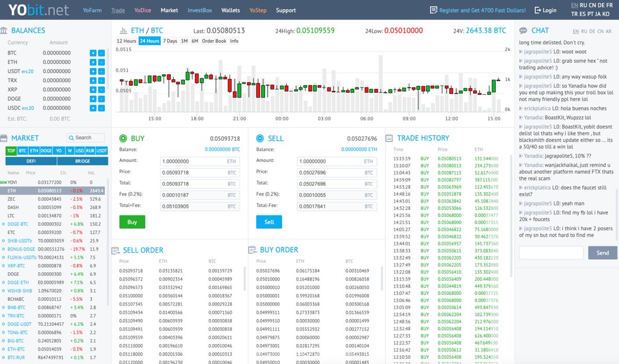Click the Chat speech bubble icon
Image resolution: width=619 pixels, height=364 pixels.
tap(523, 30)
